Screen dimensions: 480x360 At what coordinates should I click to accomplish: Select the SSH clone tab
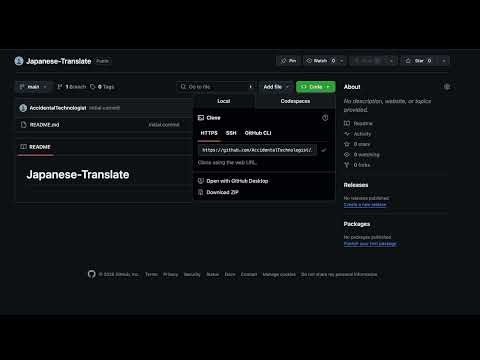click(231, 133)
